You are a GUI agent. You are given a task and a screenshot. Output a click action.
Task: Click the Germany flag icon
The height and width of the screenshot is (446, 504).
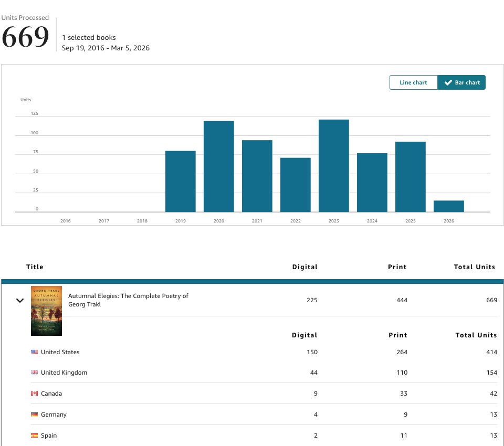[x=35, y=415]
